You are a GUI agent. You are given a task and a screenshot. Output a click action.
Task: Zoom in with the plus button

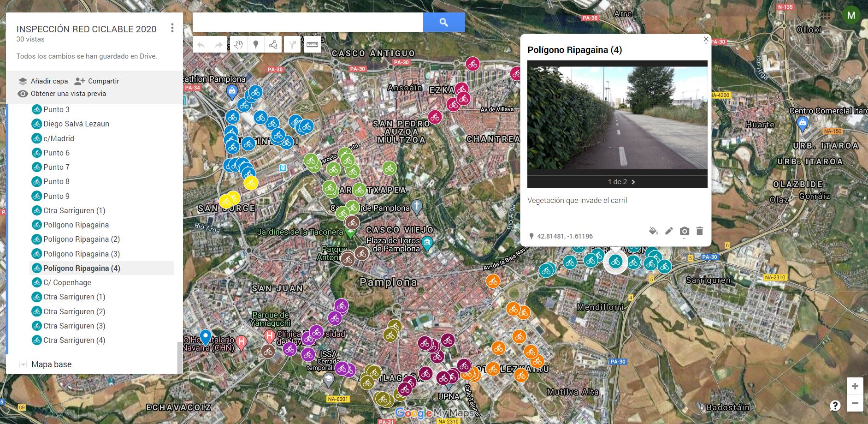pos(855,386)
